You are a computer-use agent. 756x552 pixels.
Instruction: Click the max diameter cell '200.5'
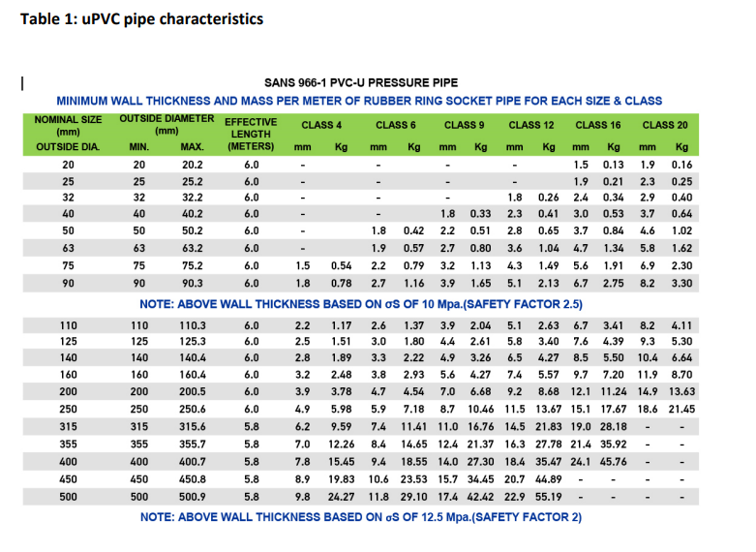coord(193,391)
